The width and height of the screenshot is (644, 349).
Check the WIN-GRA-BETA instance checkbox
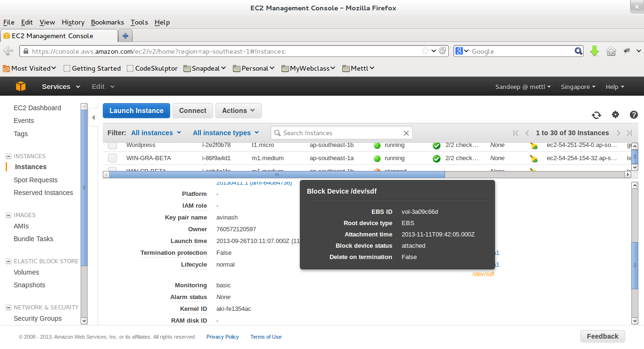tap(112, 159)
